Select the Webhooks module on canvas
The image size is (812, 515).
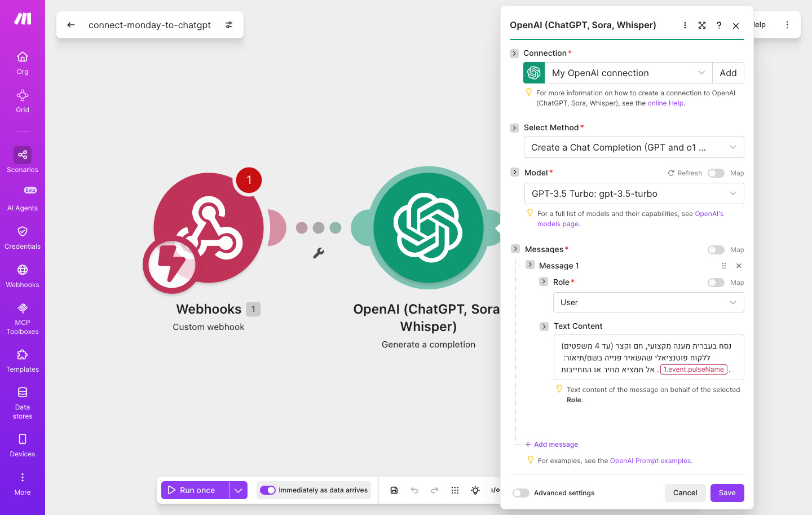pyautogui.click(x=209, y=228)
